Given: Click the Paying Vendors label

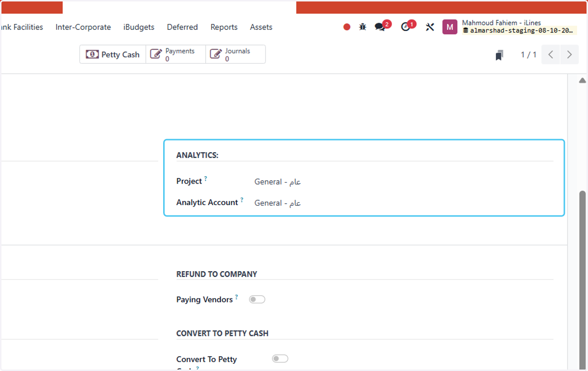Looking at the screenshot, I should coord(204,300).
